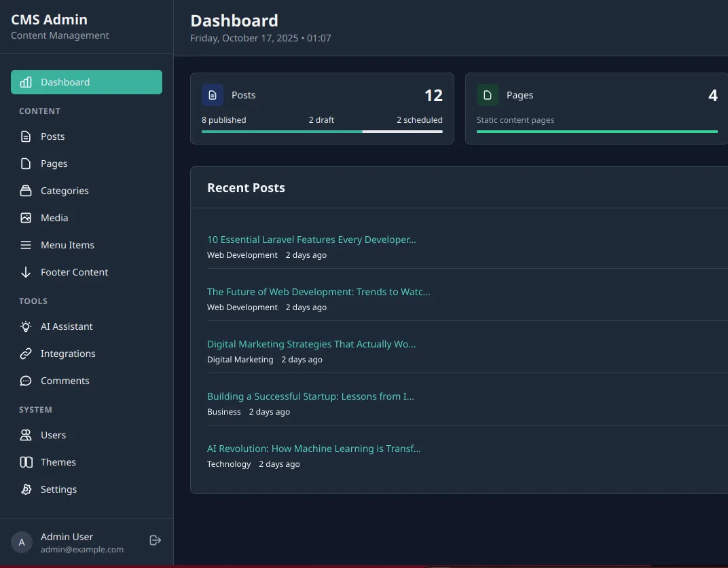Click the Integrations link icon

point(24,353)
